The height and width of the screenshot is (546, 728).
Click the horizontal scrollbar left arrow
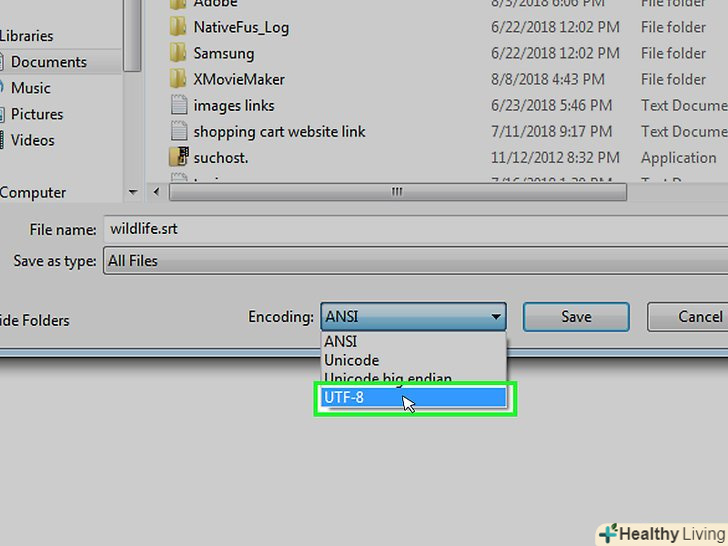[156, 192]
